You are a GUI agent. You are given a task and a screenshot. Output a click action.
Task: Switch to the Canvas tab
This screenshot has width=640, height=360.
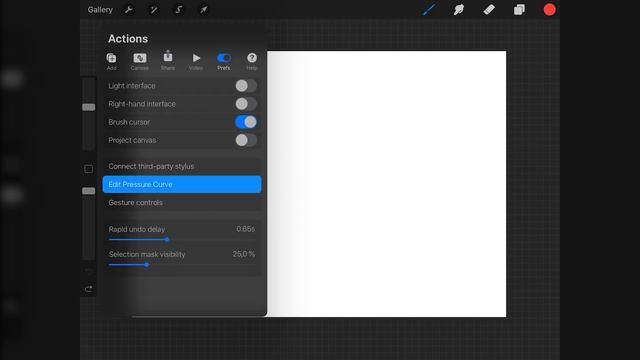(140, 61)
